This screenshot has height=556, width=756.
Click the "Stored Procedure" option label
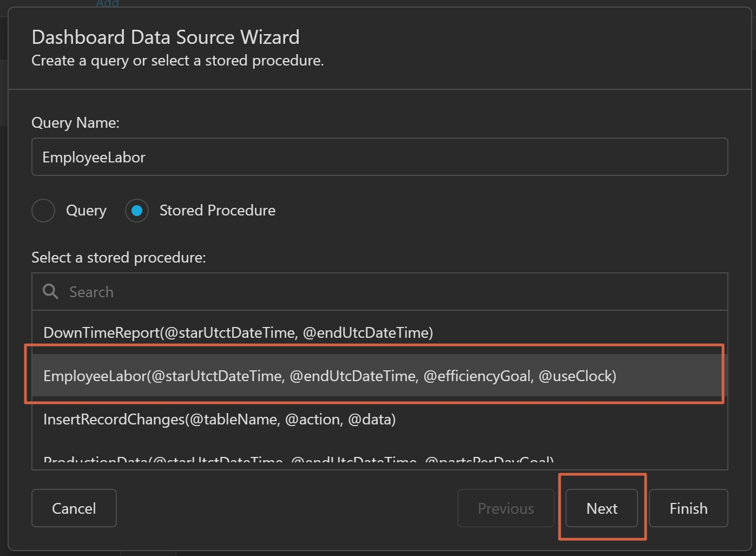[x=217, y=211]
